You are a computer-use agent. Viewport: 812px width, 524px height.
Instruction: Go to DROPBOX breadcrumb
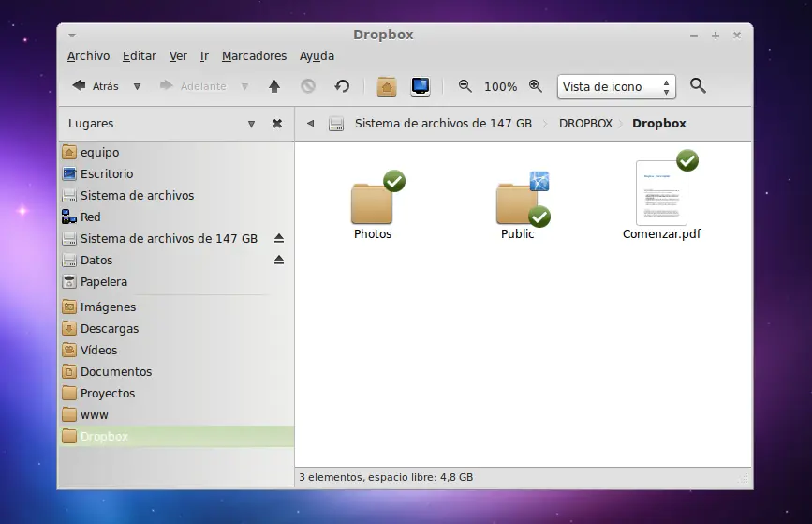coord(585,124)
